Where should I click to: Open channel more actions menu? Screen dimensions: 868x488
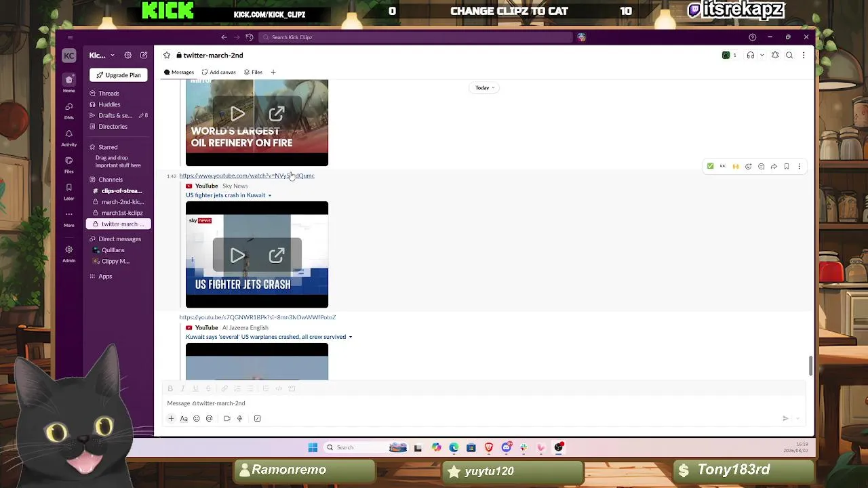804,56
